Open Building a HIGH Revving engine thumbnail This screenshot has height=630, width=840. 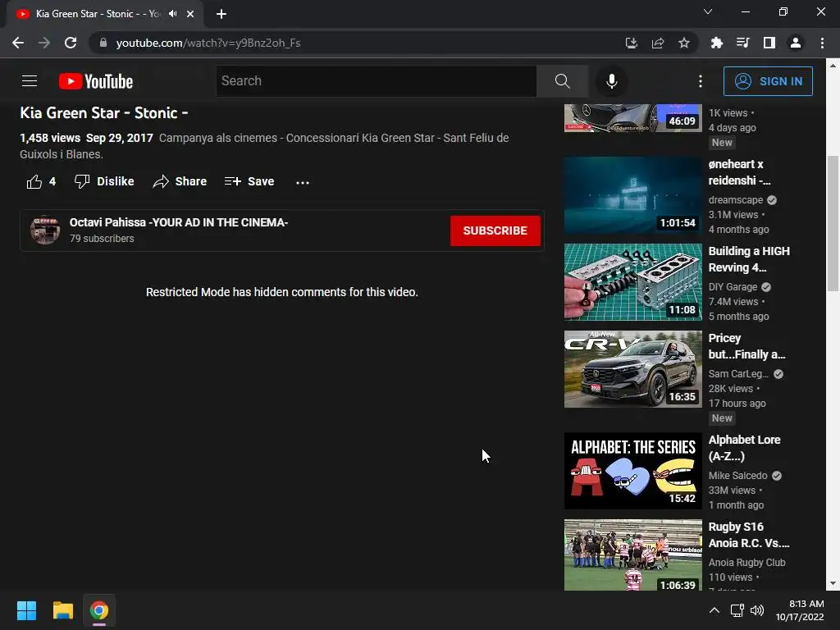tap(632, 282)
